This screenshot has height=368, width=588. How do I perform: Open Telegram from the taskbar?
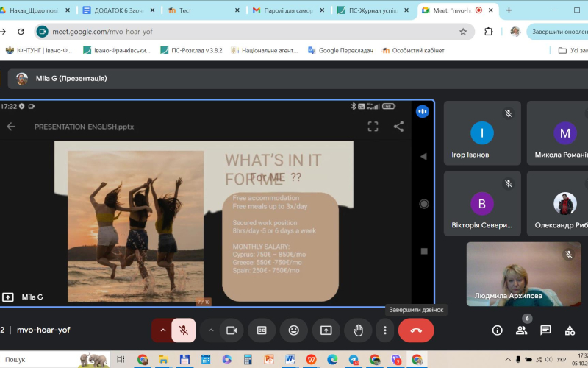pos(354,360)
